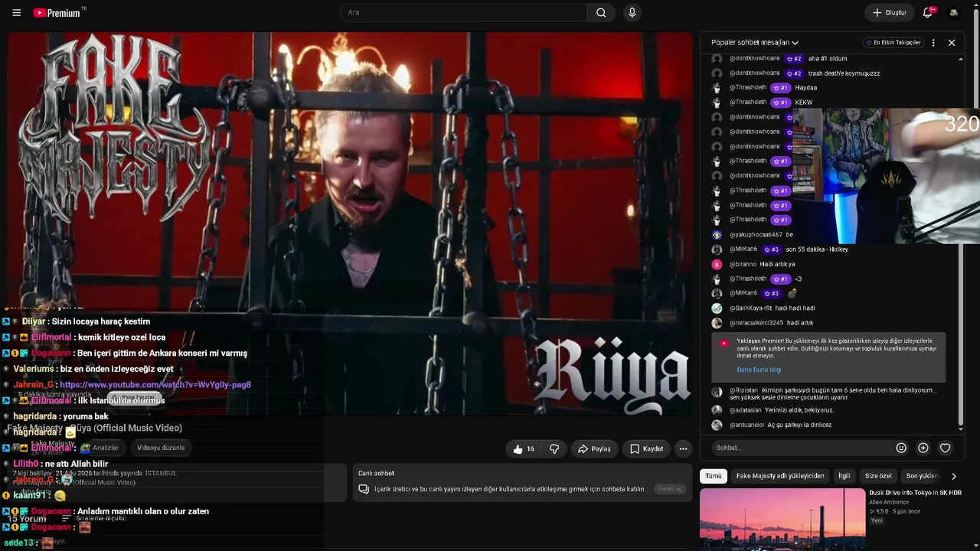Open the YouTube link posted by Jahrein_G
This screenshot has height=551, width=980.
[155, 385]
